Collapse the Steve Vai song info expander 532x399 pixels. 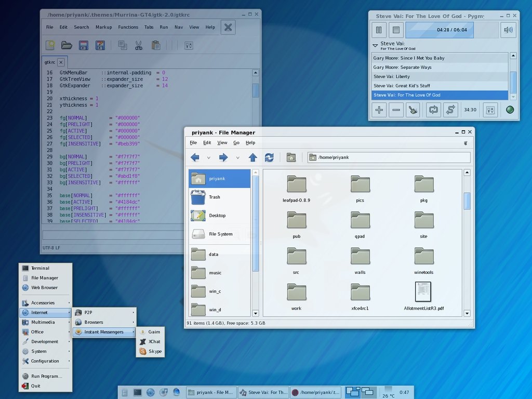click(375, 45)
